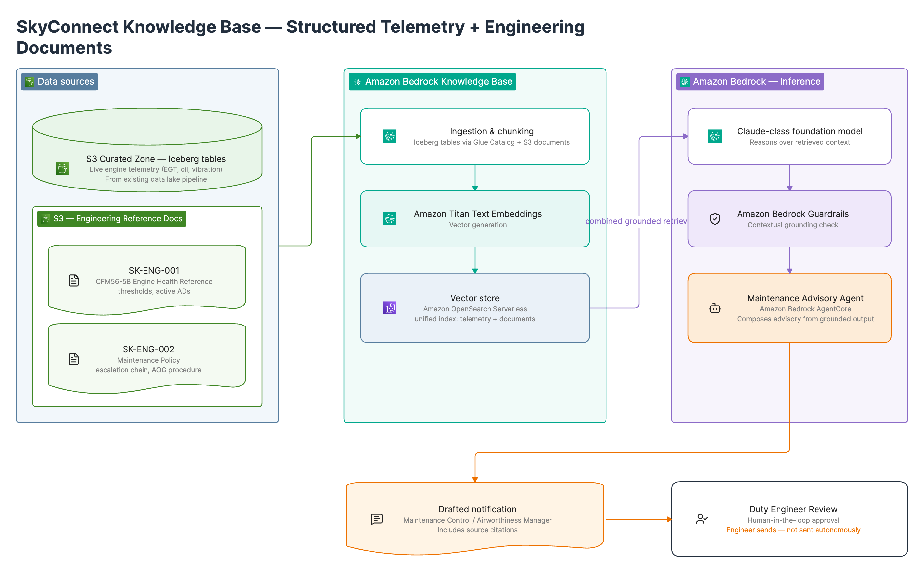Select "thresholds, active ADs" text
Screen dimensions: 924x573
pos(154,291)
